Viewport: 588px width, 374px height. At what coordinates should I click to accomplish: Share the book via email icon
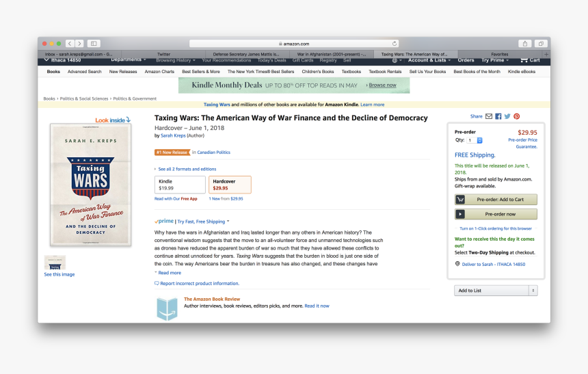[489, 116]
